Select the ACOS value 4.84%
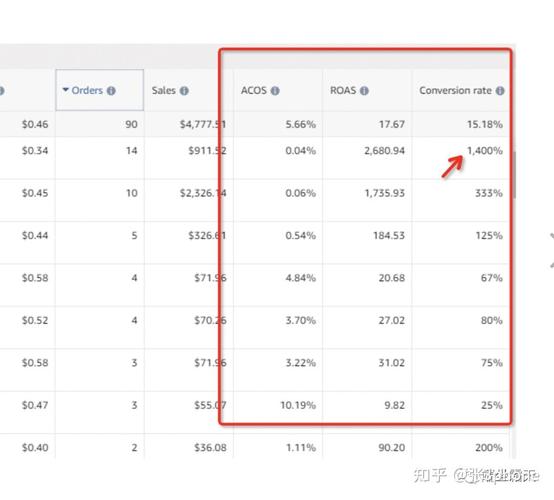554x500 pixels. coord(300,278)
